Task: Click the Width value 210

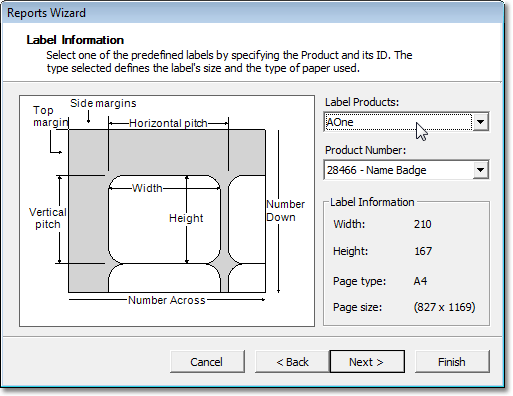Action: (x=423, y=224)
